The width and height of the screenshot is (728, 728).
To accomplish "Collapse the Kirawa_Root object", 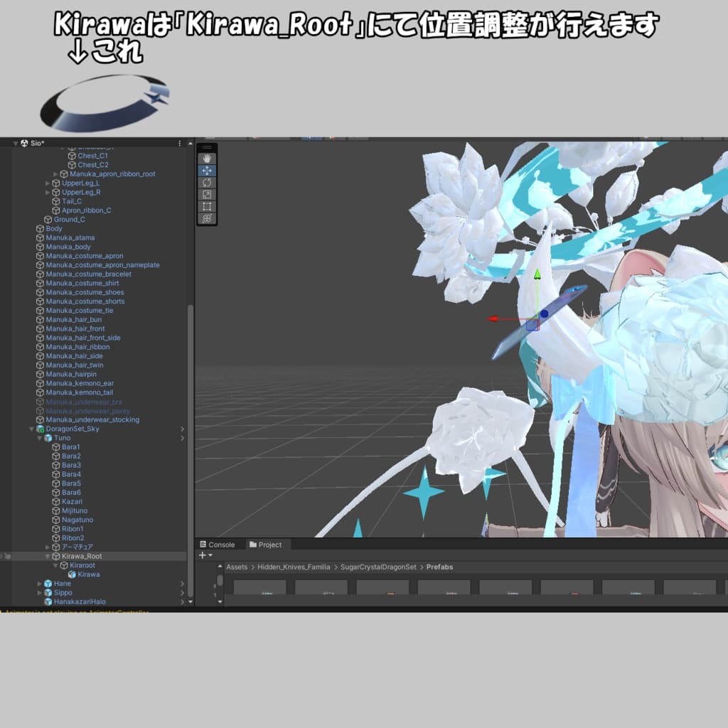I will tap(48, 556).
